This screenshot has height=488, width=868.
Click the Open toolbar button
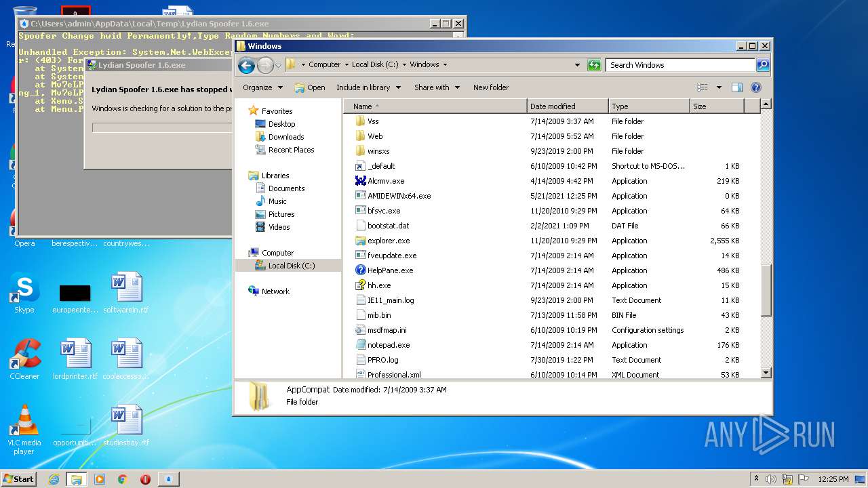(310, 87)
